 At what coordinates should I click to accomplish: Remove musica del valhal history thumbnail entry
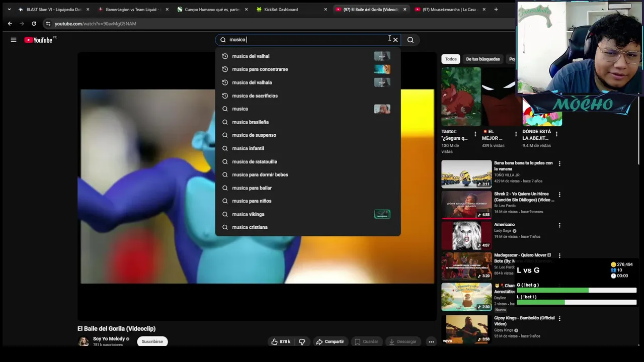point(382,56)
